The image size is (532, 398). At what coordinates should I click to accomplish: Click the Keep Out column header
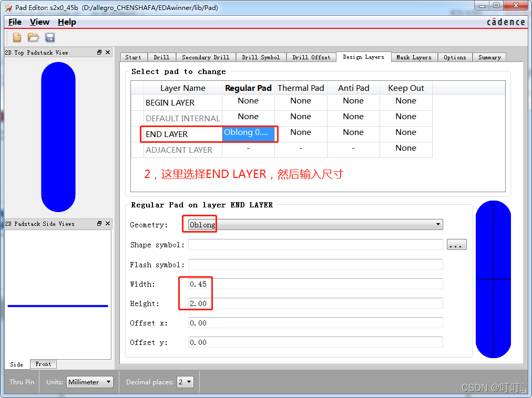click(x=406, y=88)
